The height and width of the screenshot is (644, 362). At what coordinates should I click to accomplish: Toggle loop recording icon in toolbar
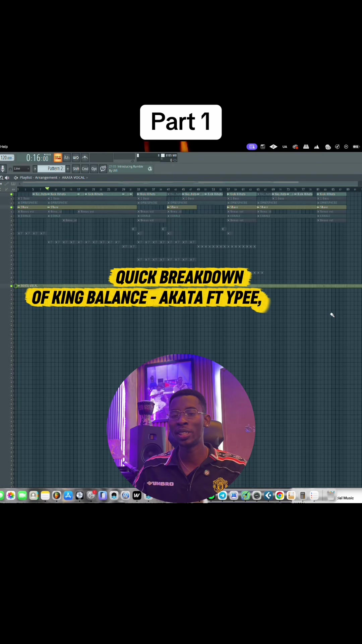point(76,158)
